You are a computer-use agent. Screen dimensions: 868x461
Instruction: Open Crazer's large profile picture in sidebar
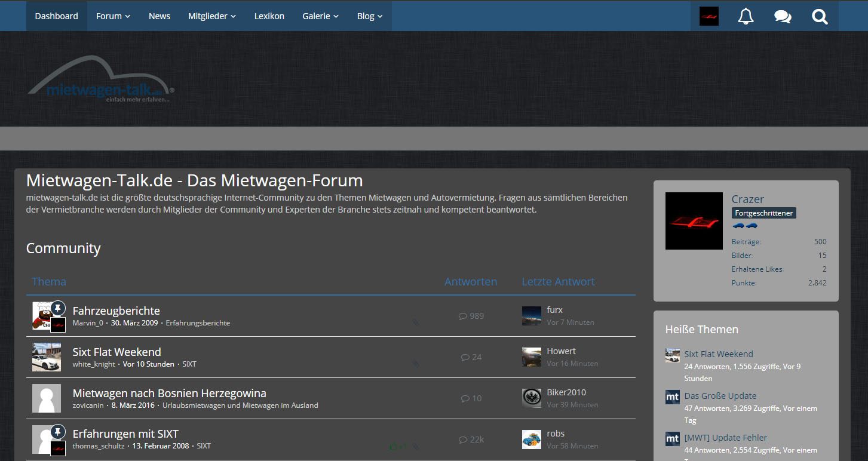point(694,221)
